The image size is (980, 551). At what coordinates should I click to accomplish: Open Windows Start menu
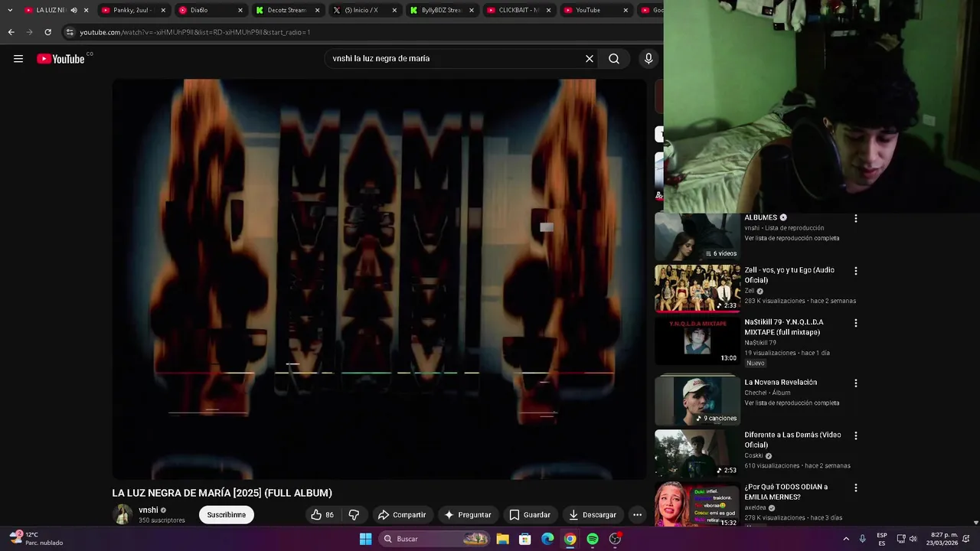(x=366, y=539)
